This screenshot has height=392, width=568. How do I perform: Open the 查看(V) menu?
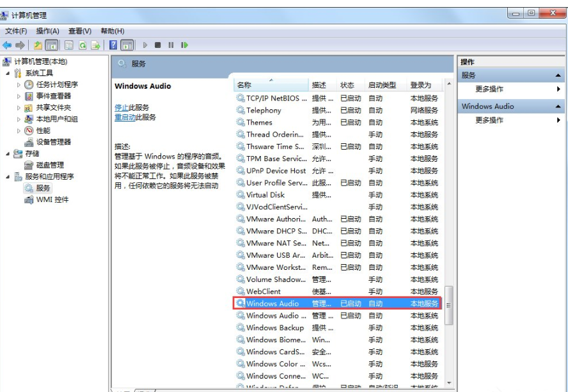coord(78,31)
